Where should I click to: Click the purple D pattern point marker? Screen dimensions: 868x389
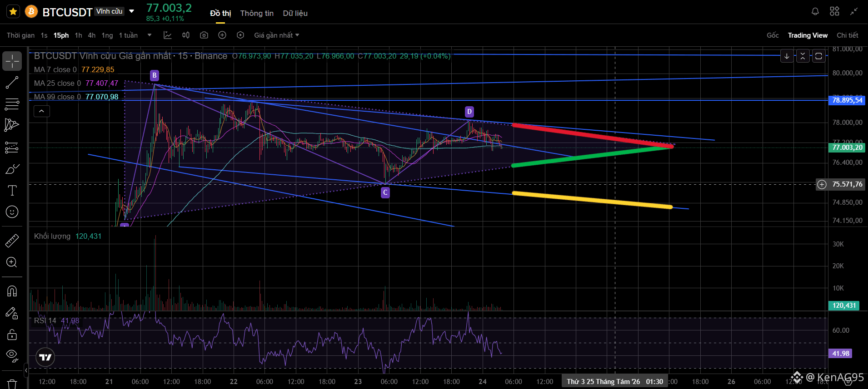point(469,112)
